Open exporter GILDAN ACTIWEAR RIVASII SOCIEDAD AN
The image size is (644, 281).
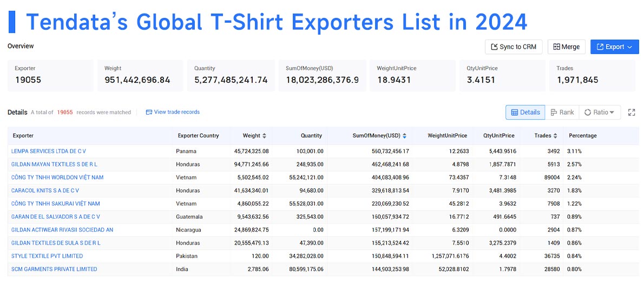tap(62, 230)
